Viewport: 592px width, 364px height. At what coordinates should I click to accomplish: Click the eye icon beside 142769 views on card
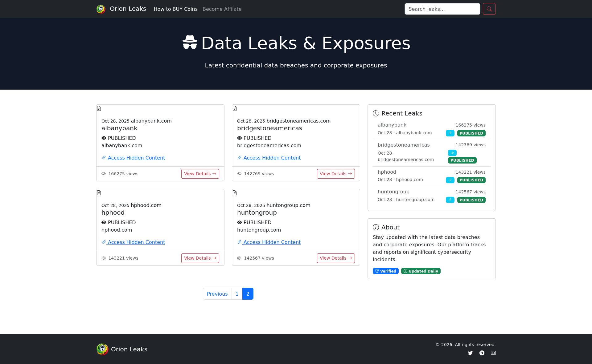coord(239,174)
